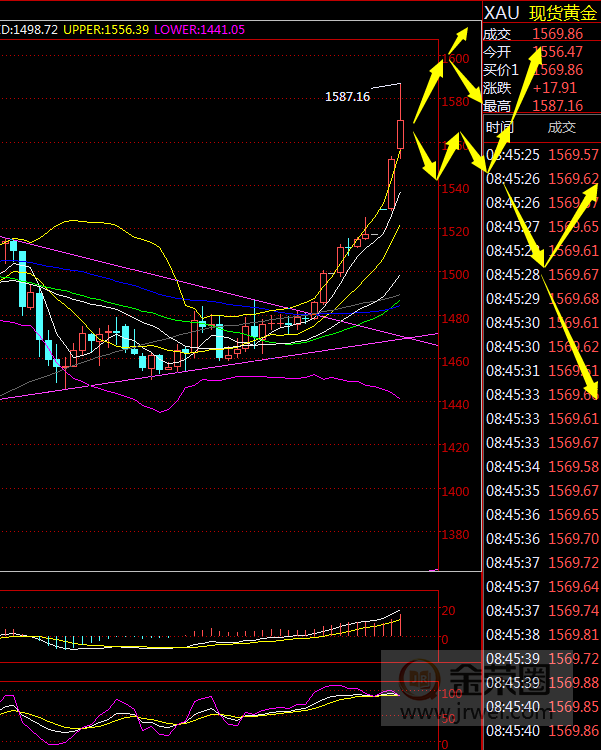Select the 现货黄金 instrument title

[562, 13]
